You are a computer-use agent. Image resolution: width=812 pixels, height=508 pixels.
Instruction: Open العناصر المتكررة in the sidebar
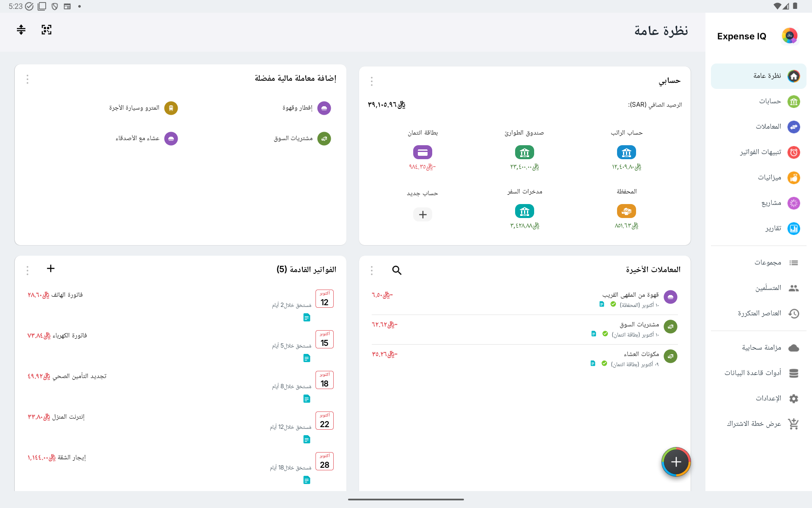(x=758, y=314)
